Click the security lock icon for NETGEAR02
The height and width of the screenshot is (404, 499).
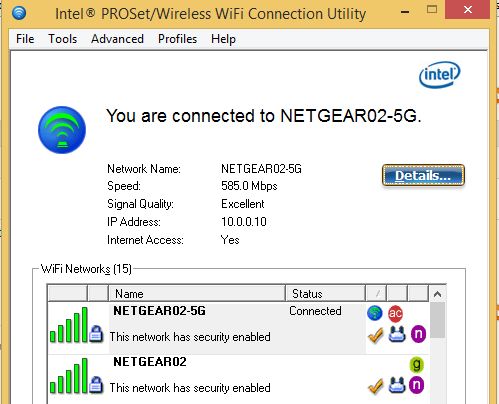pos(96,385)
